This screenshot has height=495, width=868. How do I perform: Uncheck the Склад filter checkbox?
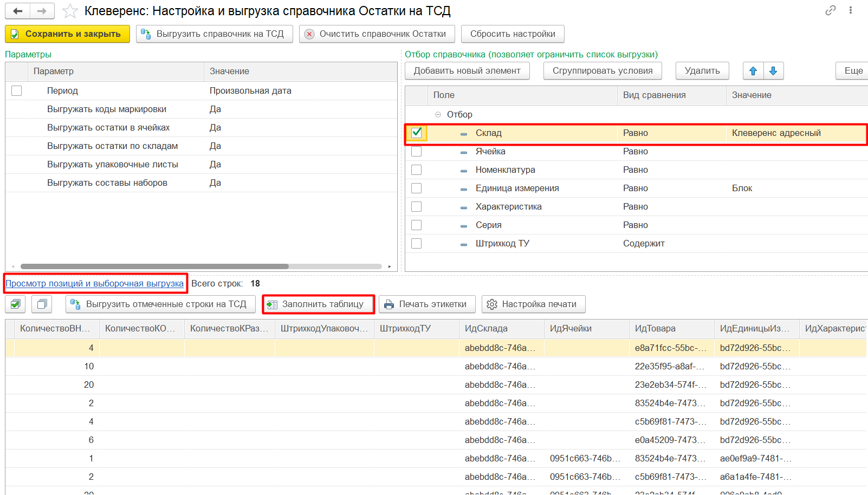tap(417, 133)
